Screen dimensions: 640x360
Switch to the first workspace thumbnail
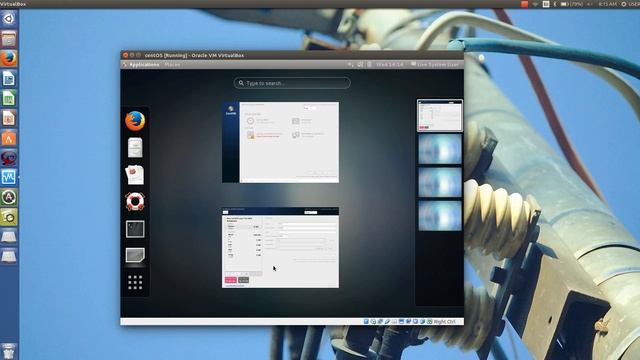(x=440, y=116)
